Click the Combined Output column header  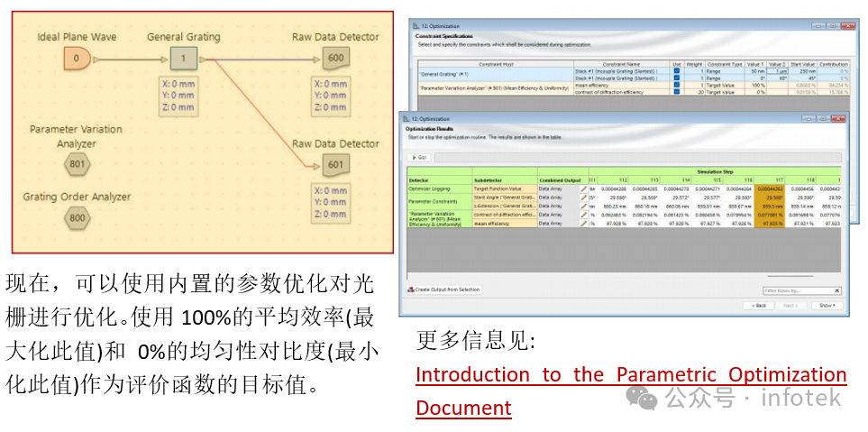tap(563, 180)
